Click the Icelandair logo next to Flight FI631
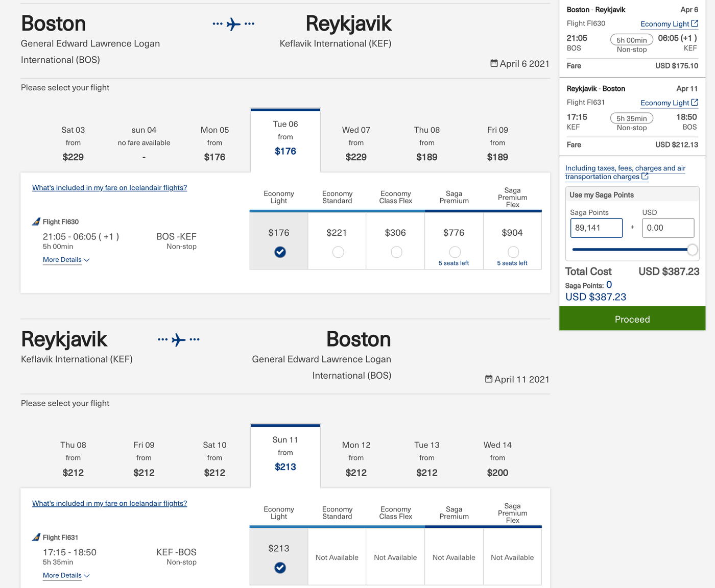 point(36,537)
